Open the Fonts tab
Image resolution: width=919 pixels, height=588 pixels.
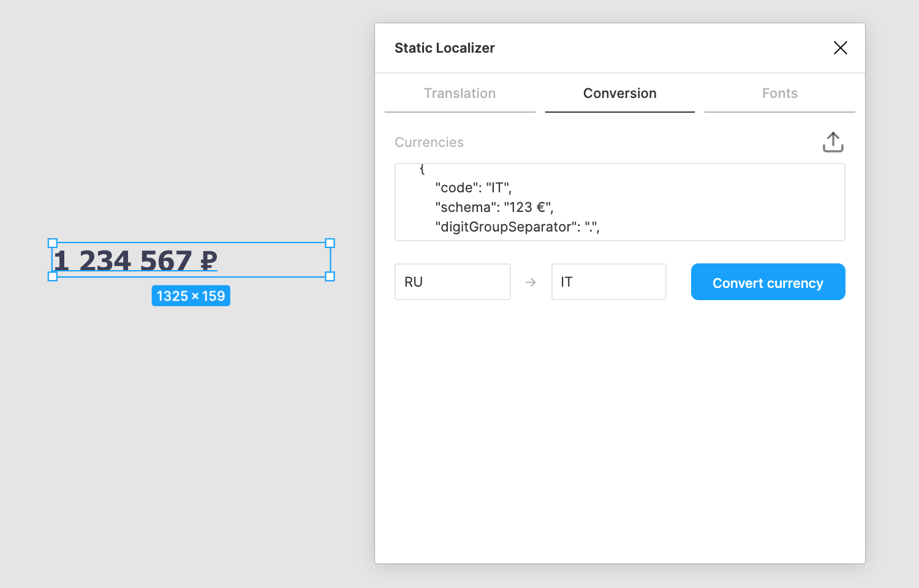[x=779, y=93]
